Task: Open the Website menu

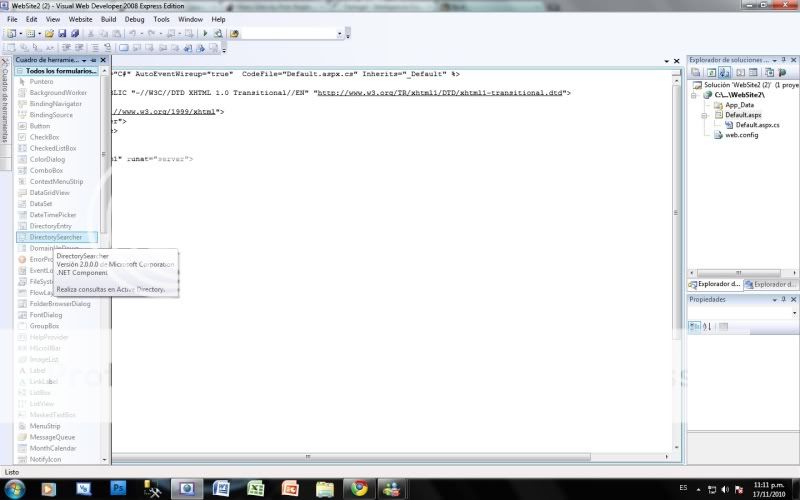Action: [x=80, y=19]
